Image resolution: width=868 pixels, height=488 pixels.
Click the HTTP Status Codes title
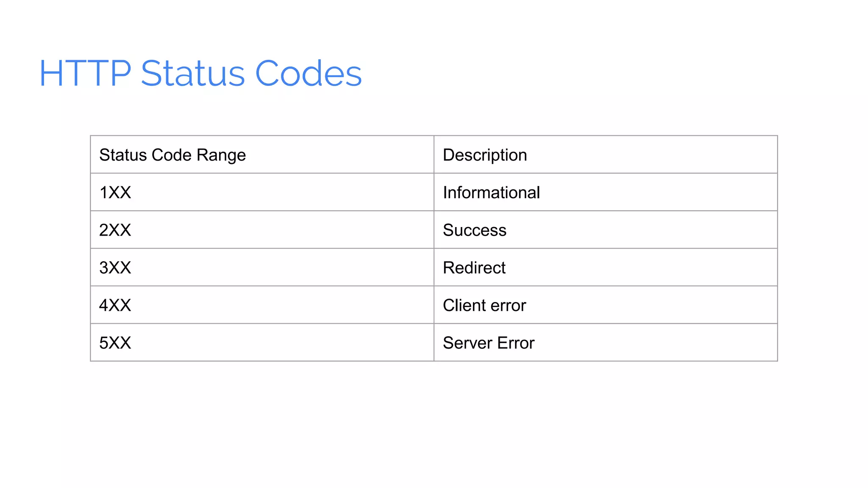[200, 73]
